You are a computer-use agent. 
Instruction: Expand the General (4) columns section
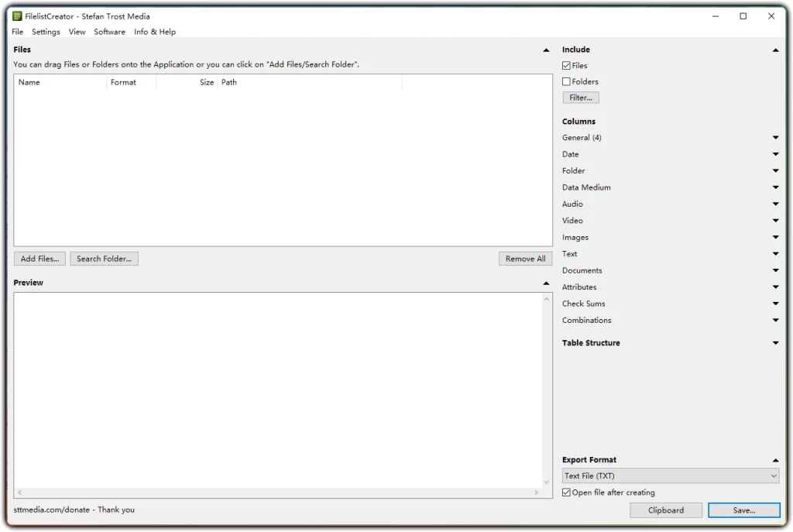[775, 137]
